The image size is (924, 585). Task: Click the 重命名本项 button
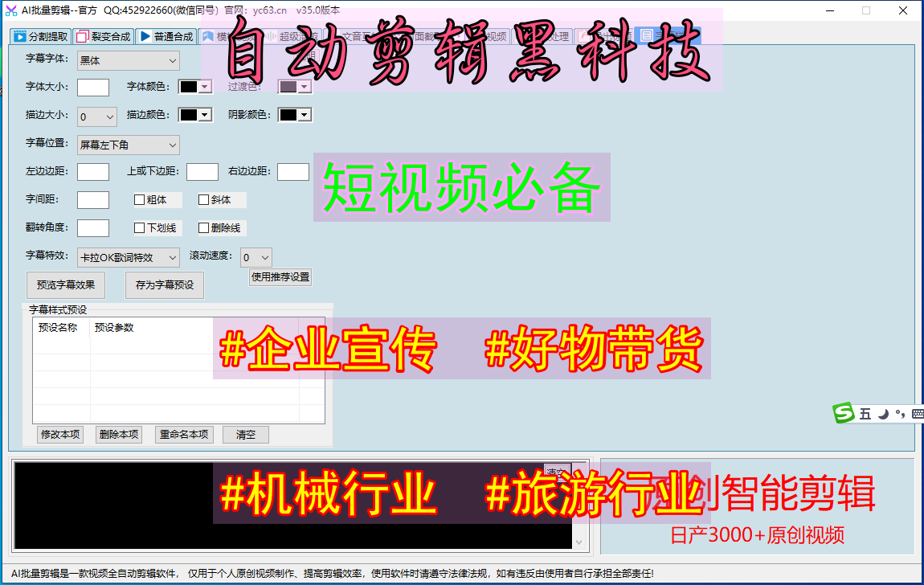[x=184, y=435]
